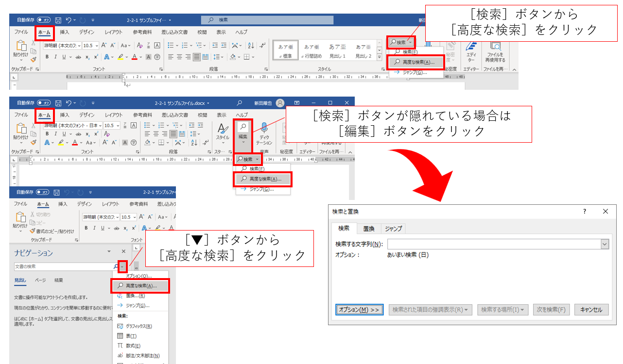Open the ページ tab in the navigation pane
The height and width of the screenshot is (364, 623).
coord(40,281)
